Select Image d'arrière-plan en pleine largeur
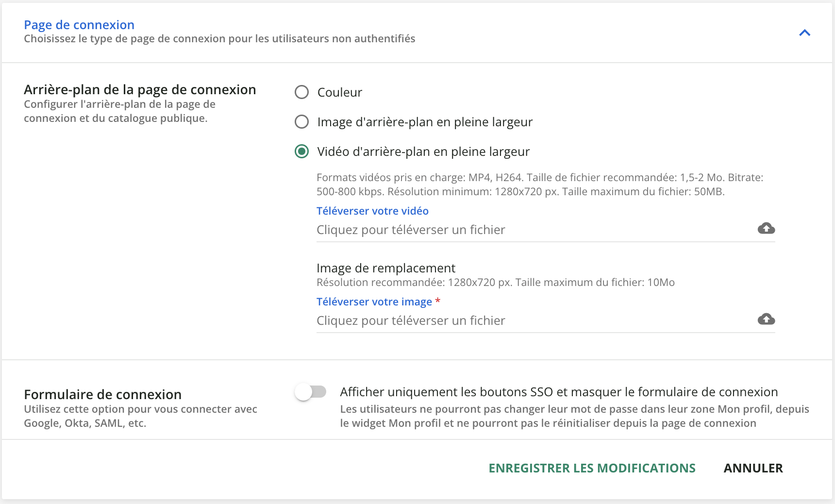 click(301, 122)
